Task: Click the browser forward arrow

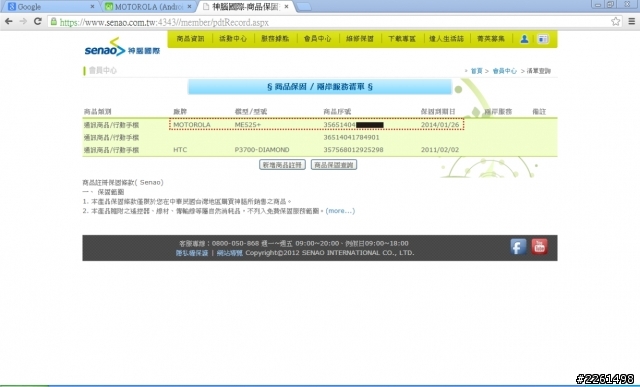Action: (23, 22)
